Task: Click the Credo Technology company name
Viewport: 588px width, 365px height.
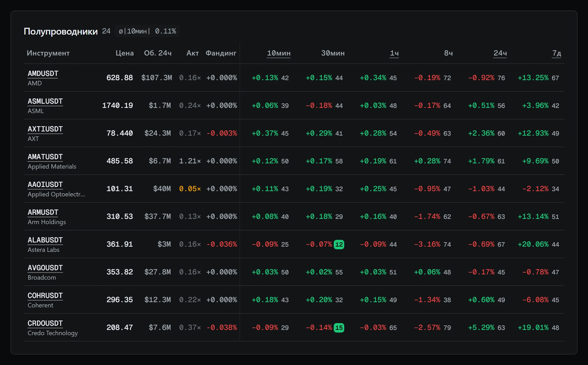Action: 53,333
